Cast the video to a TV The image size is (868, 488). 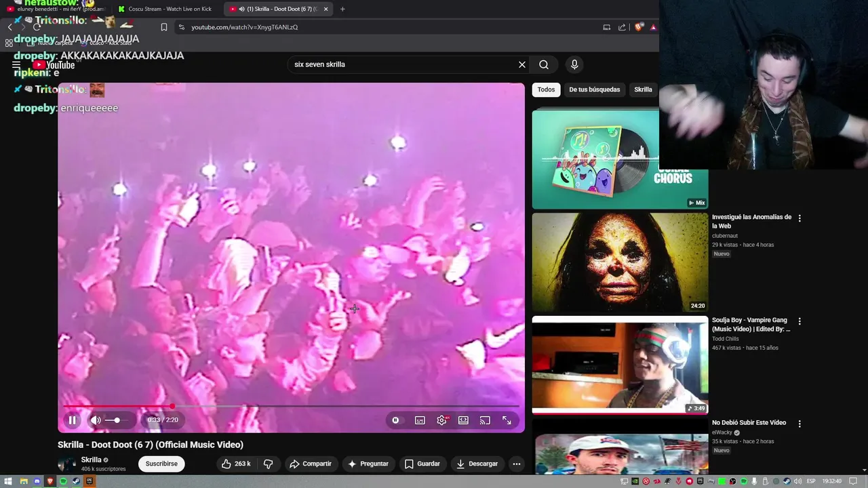[x=485, y=420]
